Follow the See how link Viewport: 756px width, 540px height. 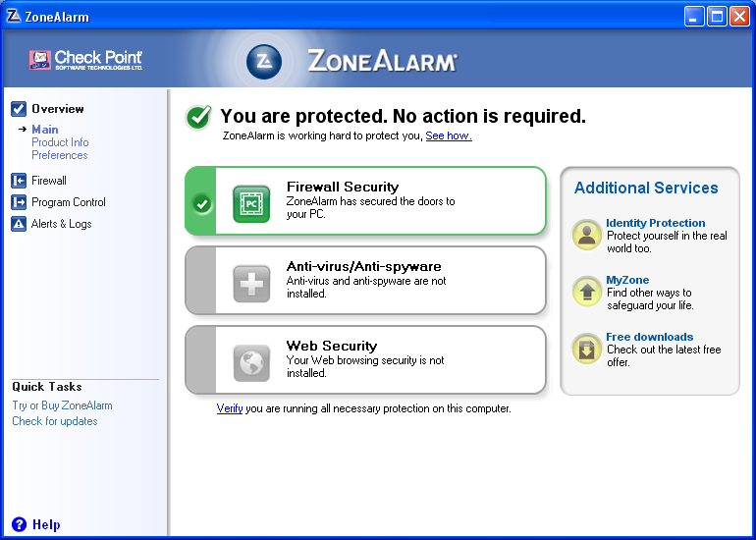[x=449, y=135]
